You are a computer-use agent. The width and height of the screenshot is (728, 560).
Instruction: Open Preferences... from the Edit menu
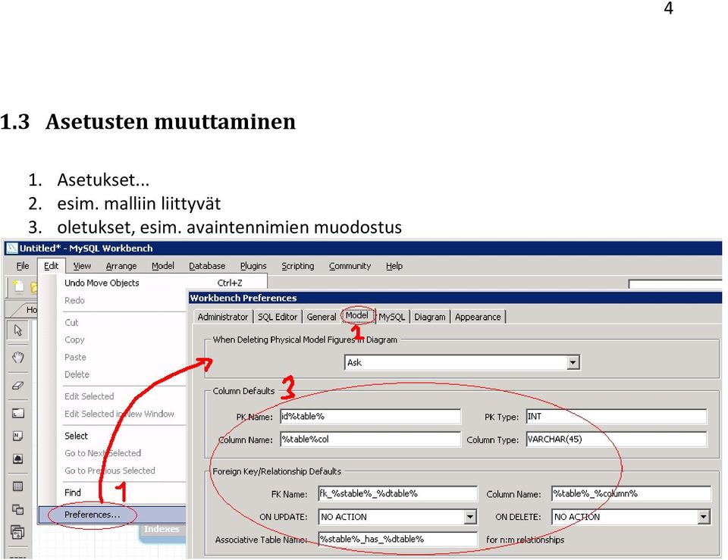[x=112, y=515]
